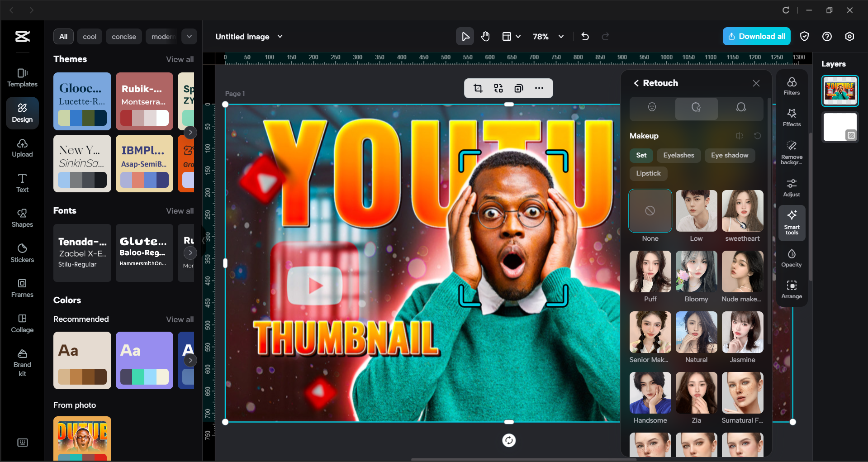
Task: Reset the Makeup settings
Action: click(757, 136)
